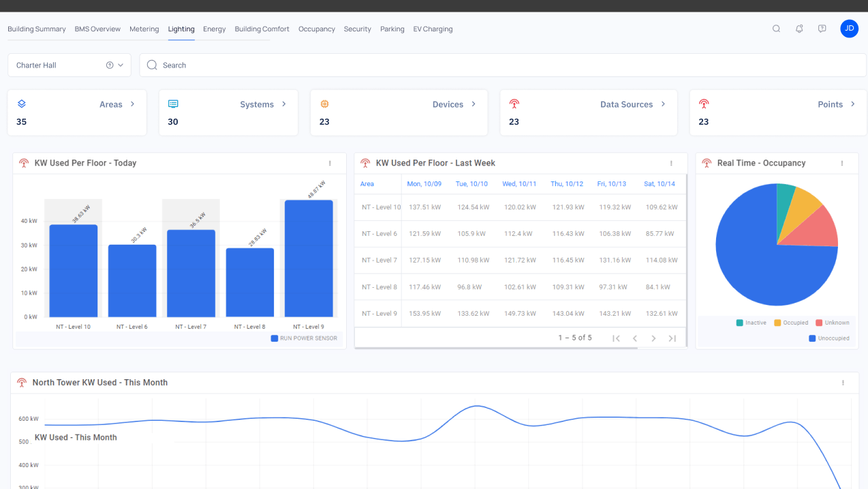The image size is (868, 489).
Task: Expand the Data Sources card
Action: 663,104
